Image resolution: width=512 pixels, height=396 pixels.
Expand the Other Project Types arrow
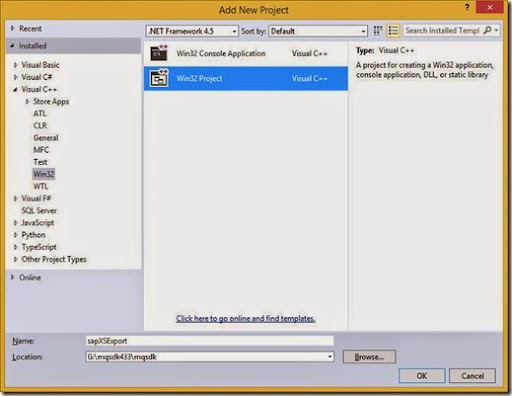pyautogui.click(x=16, y=259)
